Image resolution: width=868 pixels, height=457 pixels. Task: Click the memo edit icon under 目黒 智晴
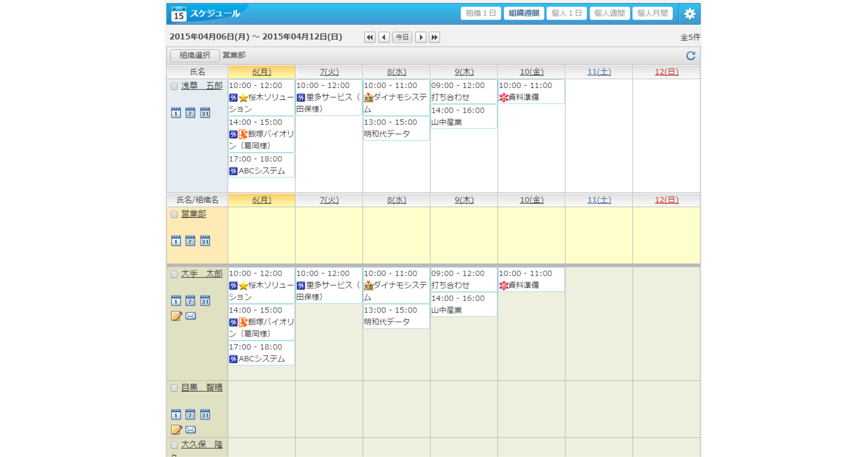click(176, 430)
